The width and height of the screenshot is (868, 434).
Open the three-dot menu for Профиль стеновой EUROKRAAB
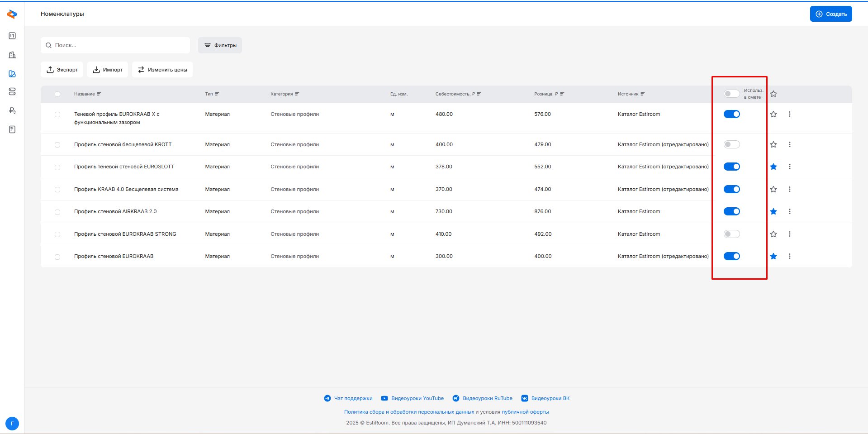(x=790, y=256)
